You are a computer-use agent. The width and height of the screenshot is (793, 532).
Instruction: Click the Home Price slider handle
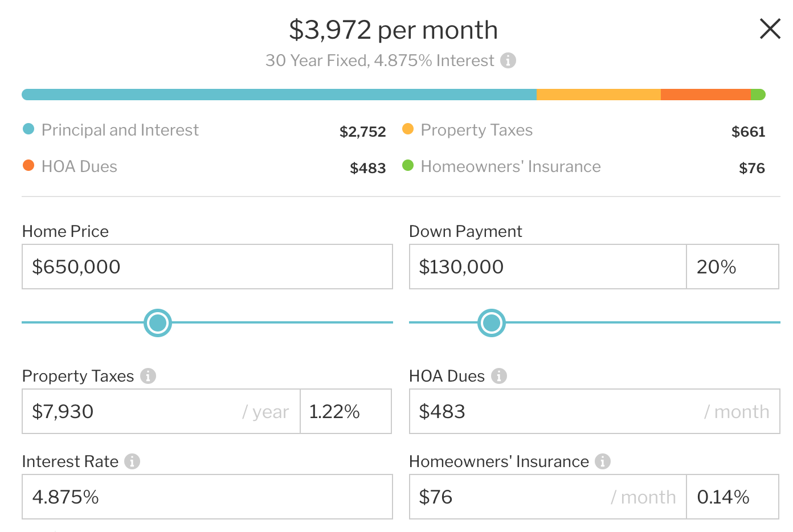pos(158,323)
